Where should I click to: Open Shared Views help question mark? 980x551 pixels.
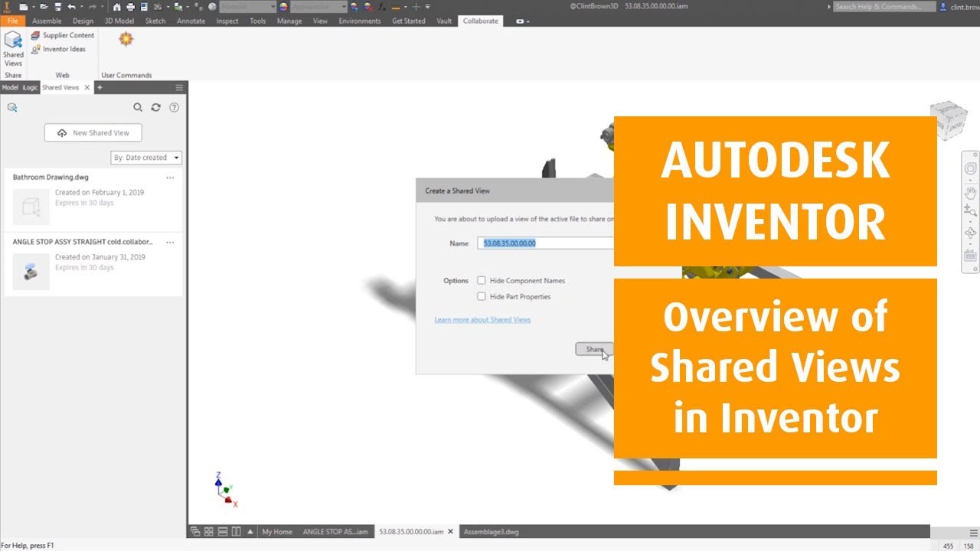tap(175, 108)
